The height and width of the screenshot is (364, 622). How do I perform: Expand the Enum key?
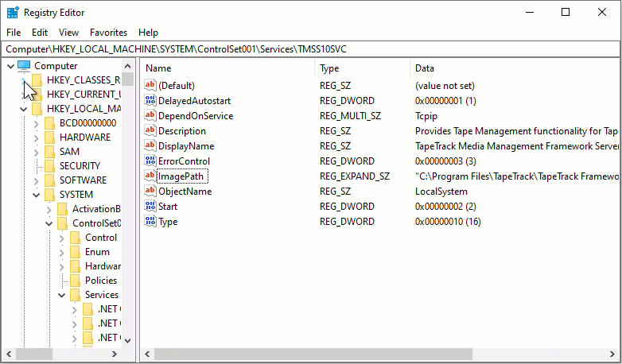point(61,252)
